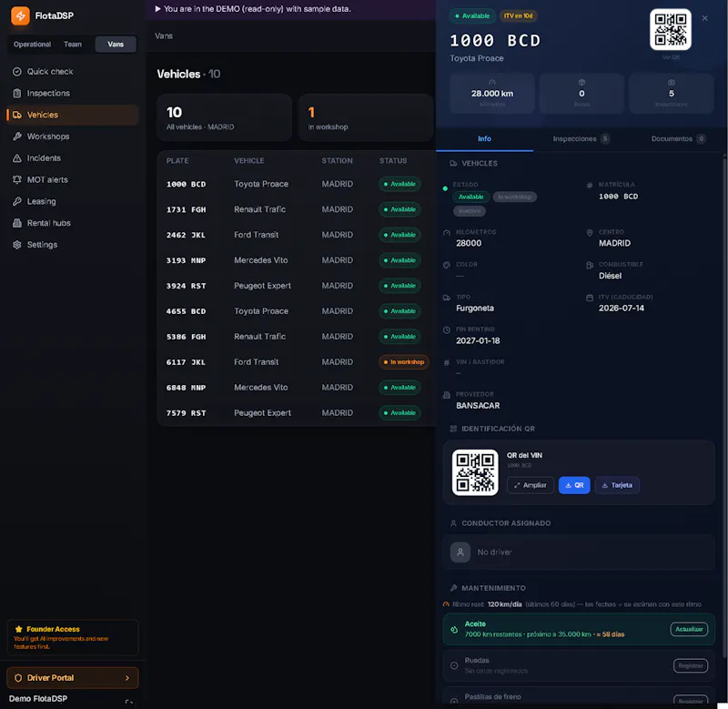Click logout icon next to Demo FlotaDSP
The width and height of the screenshot is (728, 709).
[128, 702]
